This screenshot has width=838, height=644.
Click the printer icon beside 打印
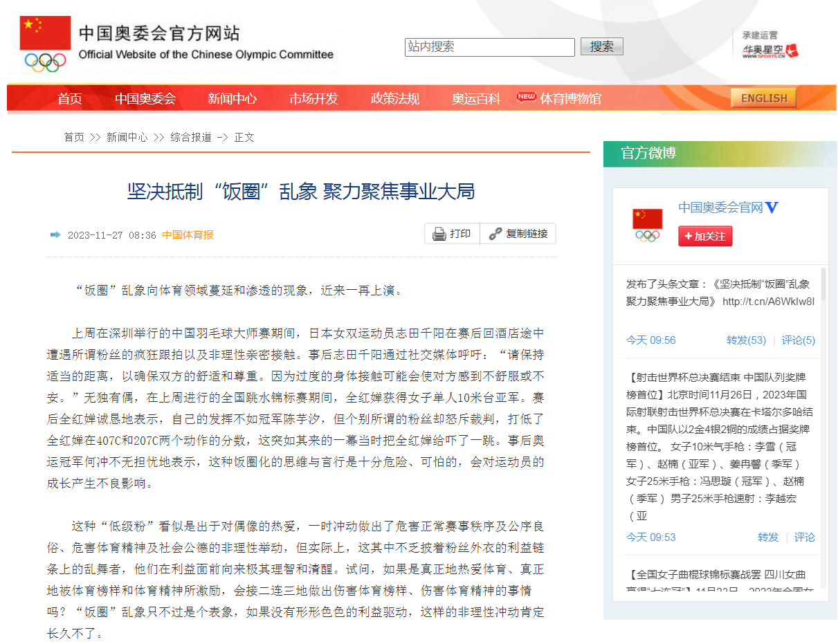(x=439, y=234)
